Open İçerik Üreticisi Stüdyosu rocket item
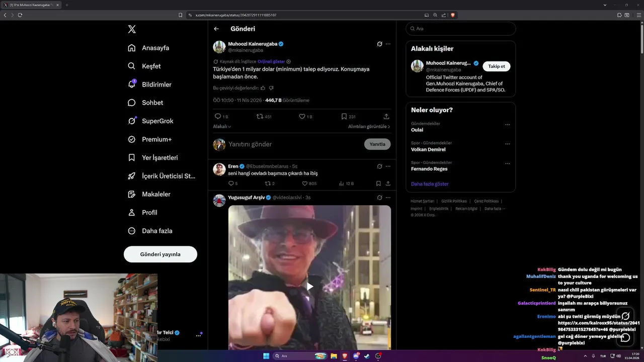The image size is (644, 362). [x=161, y=176]
